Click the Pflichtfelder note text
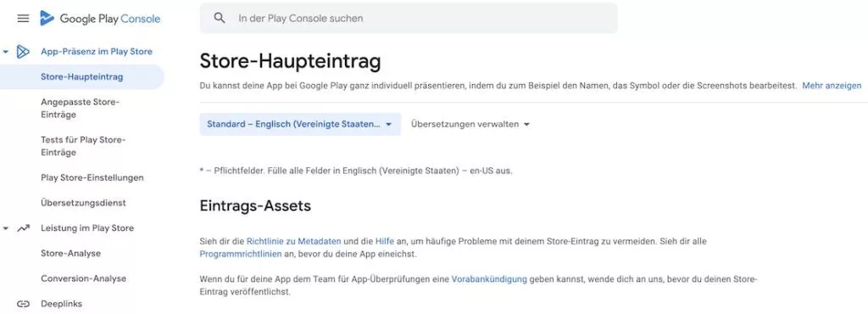The width and height of the screenshot is (868, 314). coord(356,171)
